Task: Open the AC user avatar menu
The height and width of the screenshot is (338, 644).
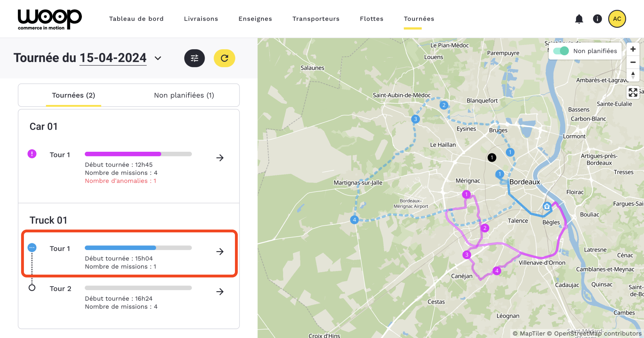Action: click(x=617, y=19)
